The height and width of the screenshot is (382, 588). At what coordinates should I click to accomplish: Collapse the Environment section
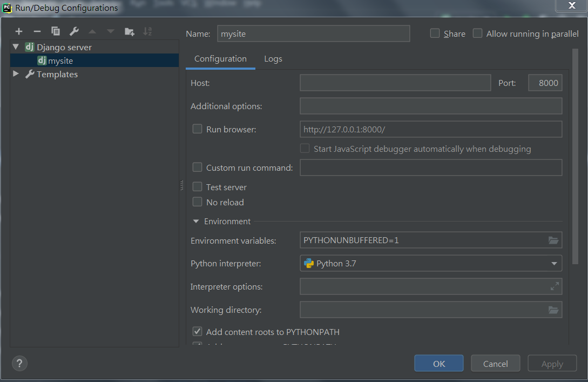(x=196, y=222)
